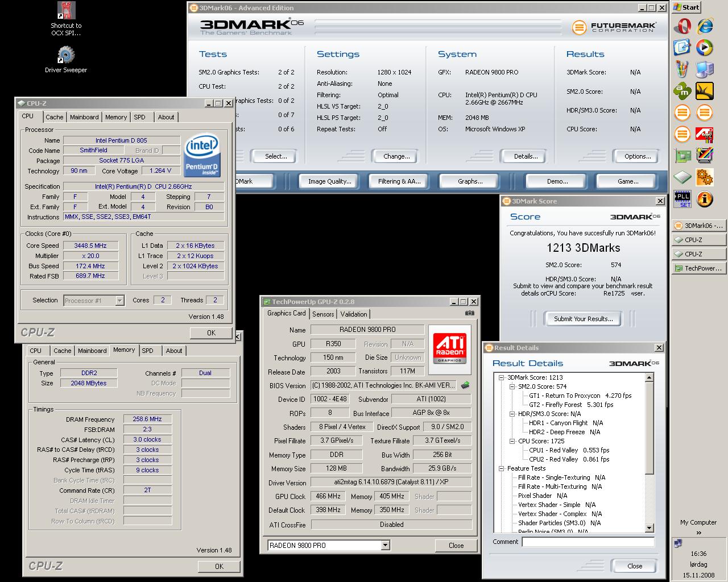Launch Opera from the quick launch bar
Viewport: 728px width, 582px height.
pos(682,26)
